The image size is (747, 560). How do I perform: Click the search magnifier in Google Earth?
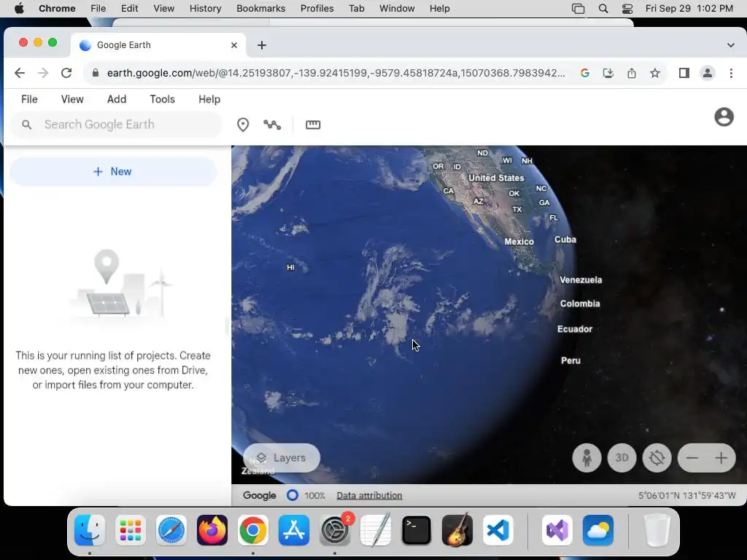(27, 125)
